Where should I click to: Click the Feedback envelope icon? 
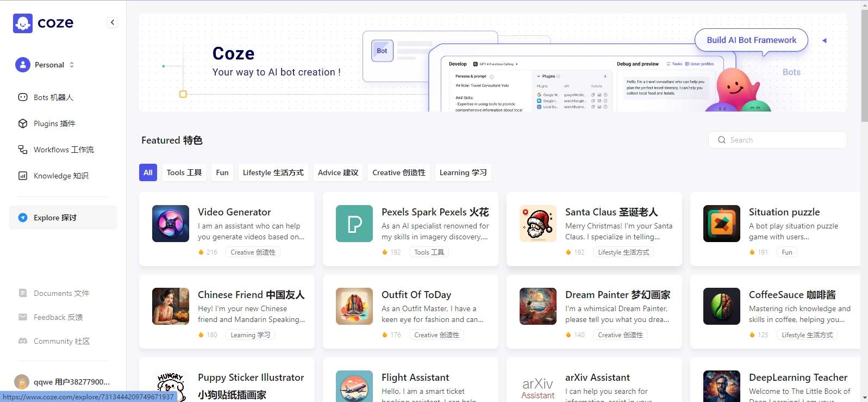click(x=23, y=317)
